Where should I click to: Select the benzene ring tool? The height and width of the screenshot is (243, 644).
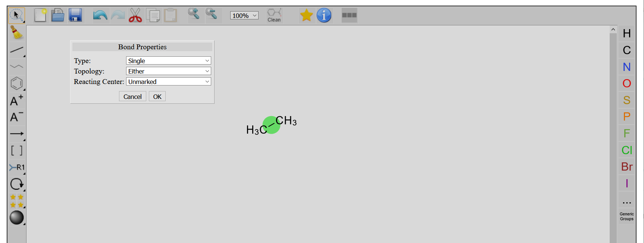(x=16, y=84)
